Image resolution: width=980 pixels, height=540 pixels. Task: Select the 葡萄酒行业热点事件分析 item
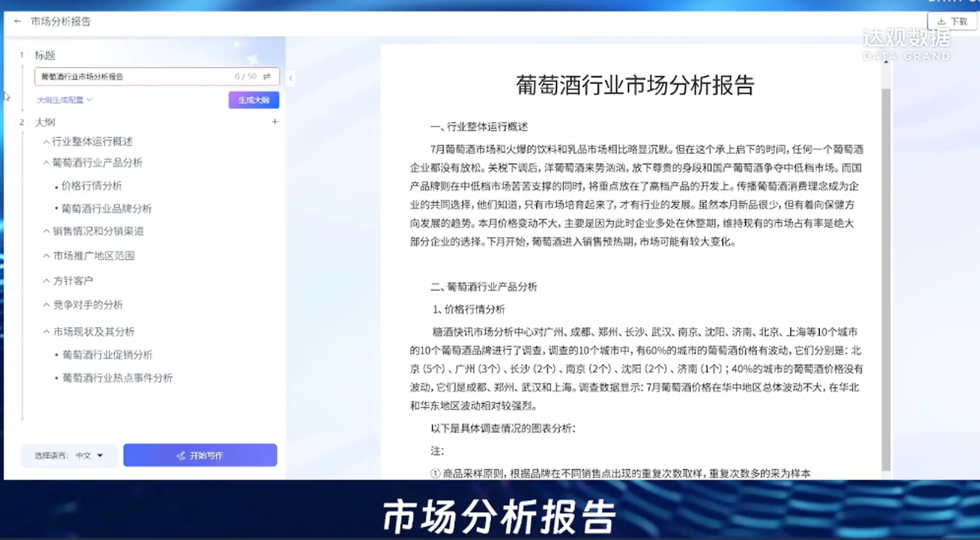pos(117,378)
